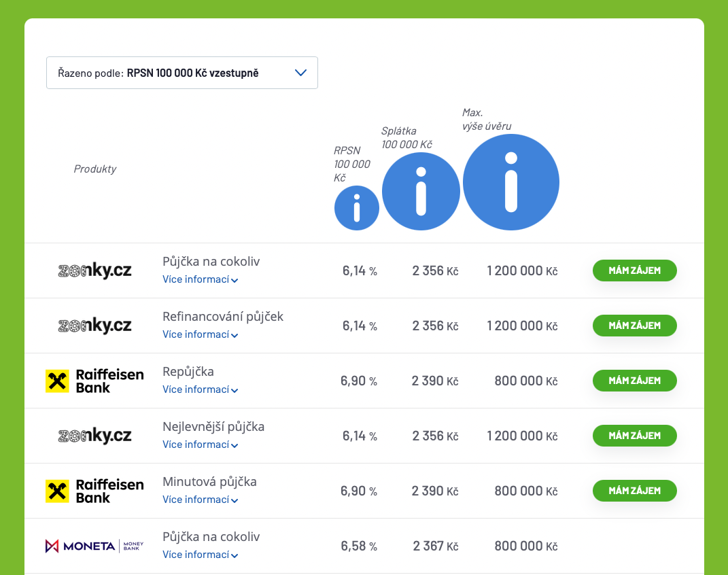Expand Více informací under Refinancování půjček
Screen dimensions: 728x575
(x=200, y=334)
